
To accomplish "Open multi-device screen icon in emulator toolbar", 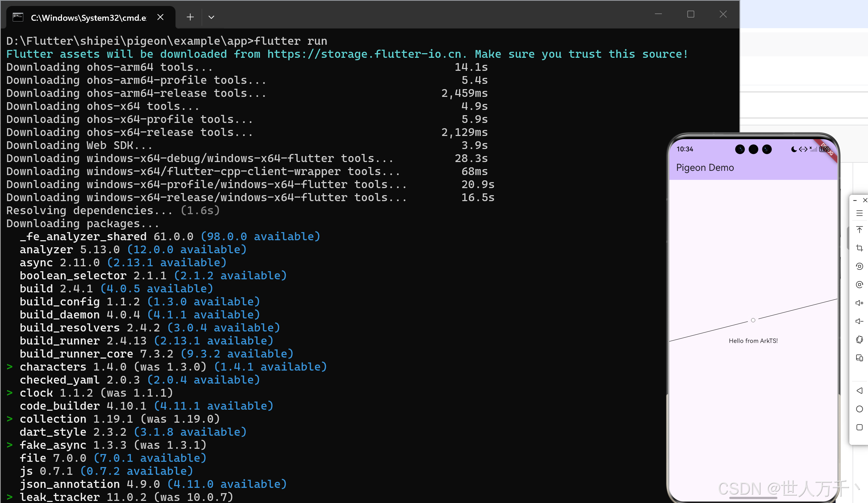I will [860, 358].
